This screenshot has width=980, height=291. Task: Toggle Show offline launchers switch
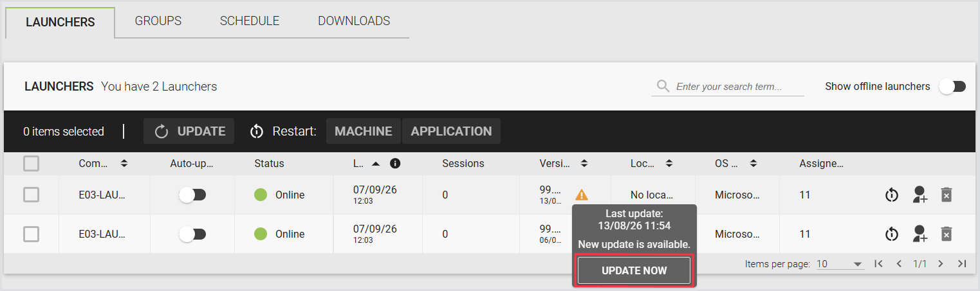(x=953, y=87)
